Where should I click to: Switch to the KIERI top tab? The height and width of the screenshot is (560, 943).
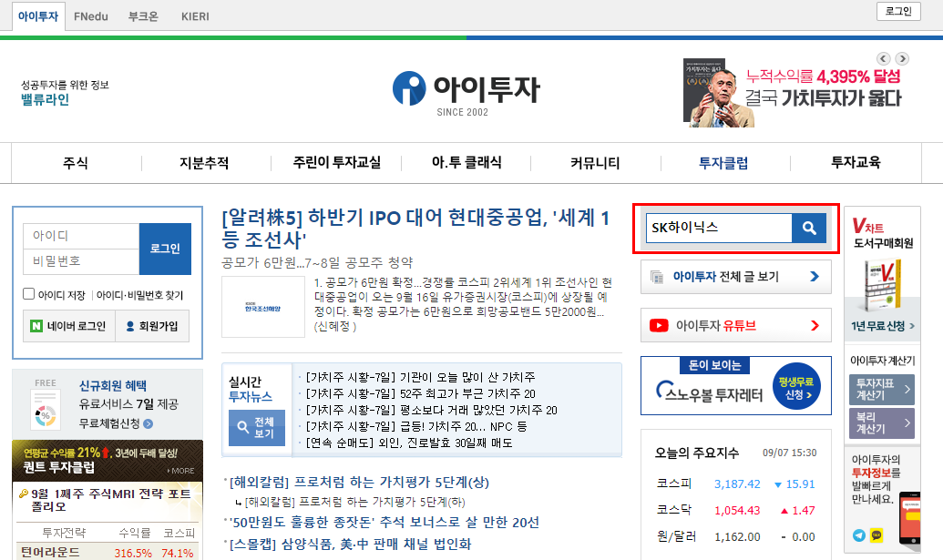(195, 16)
